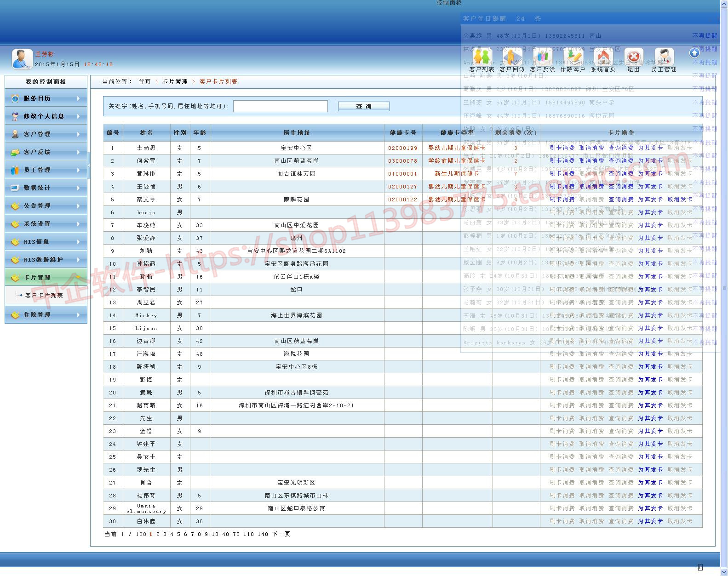The width and height of the screenshot is (728, 576).
Task: Expand 住院管理 using its right arrow
Action: [79, 315]
